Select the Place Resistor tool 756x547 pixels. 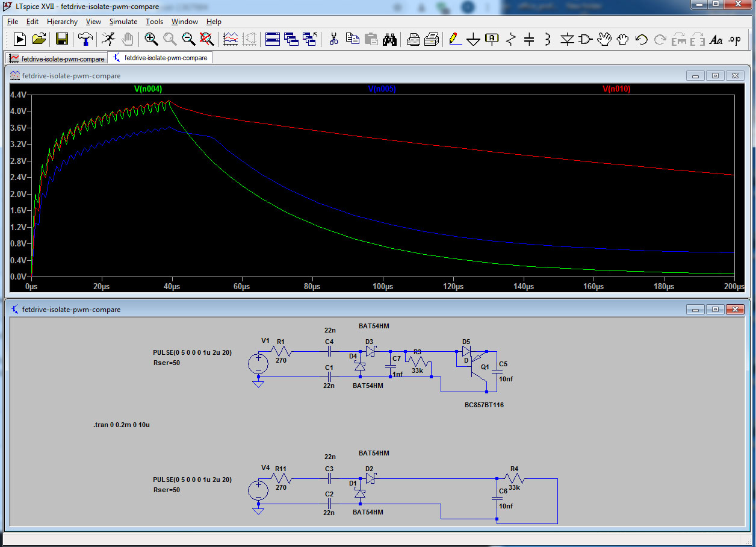pos(511,39)
